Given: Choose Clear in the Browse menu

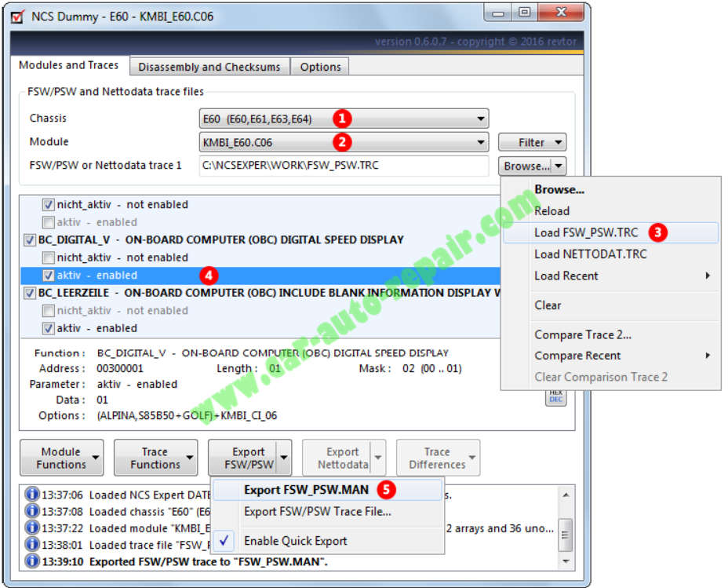Looking at the screenshot, I should tap(610, 305).
